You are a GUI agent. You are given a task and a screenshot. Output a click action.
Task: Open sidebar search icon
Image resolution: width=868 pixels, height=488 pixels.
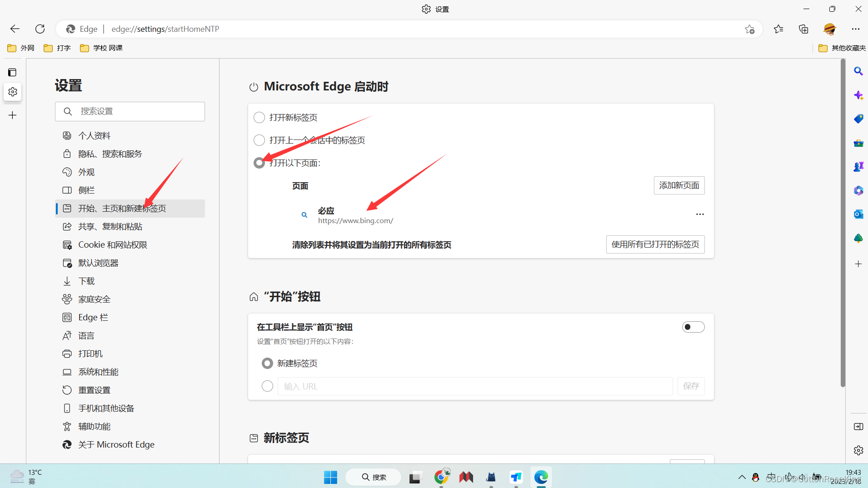coord(858,71)
